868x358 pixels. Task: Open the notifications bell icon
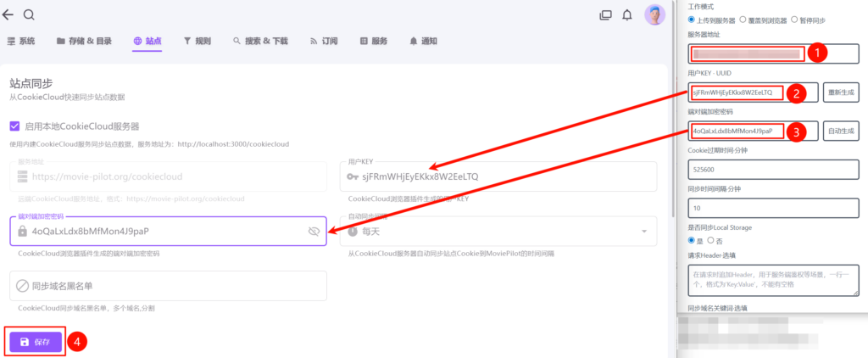(627, 14)
